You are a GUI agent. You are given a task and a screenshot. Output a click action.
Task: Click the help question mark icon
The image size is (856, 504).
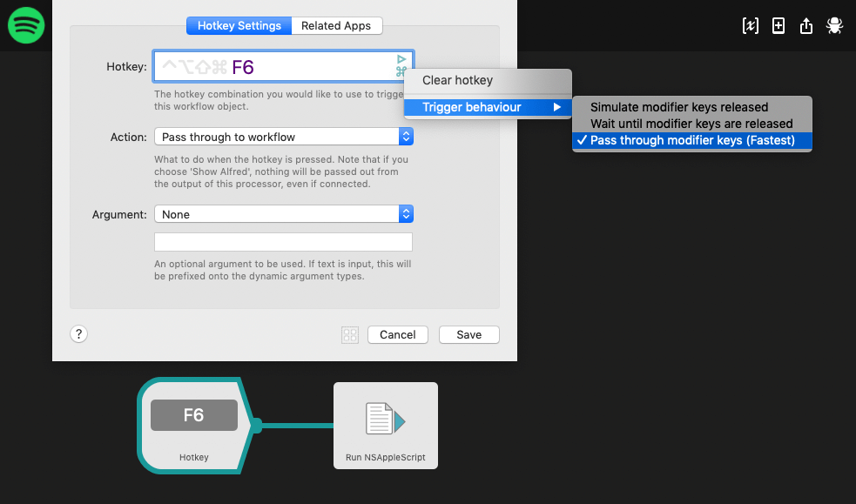pyautogui.click(x=78, y=333)
